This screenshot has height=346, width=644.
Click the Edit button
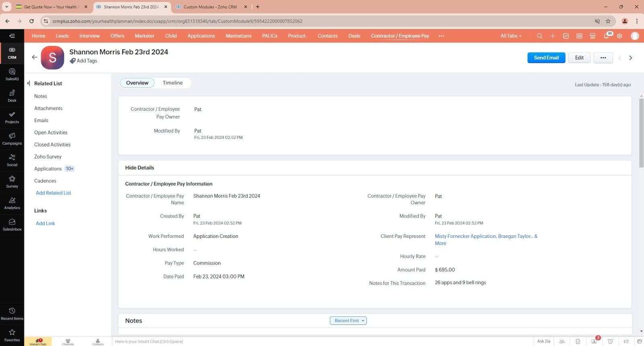point(579,58)
